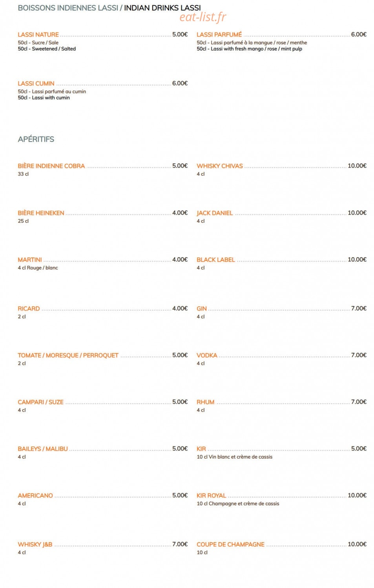The image size is (374, 588).
Task: Click the Whisky J&B item name
Action: click(35, 544)
